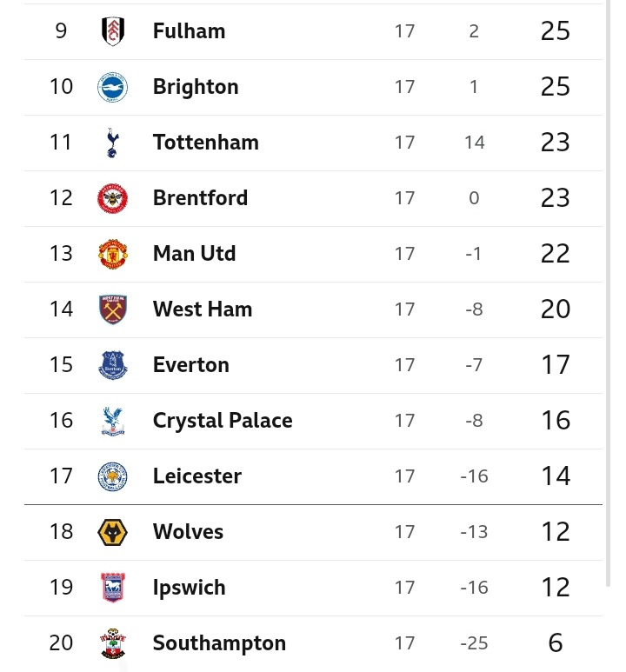Image resolution: width=626 pixels, height=672 pixels.
Task: Open the Fulham team name link
Action: click(189, 31)
